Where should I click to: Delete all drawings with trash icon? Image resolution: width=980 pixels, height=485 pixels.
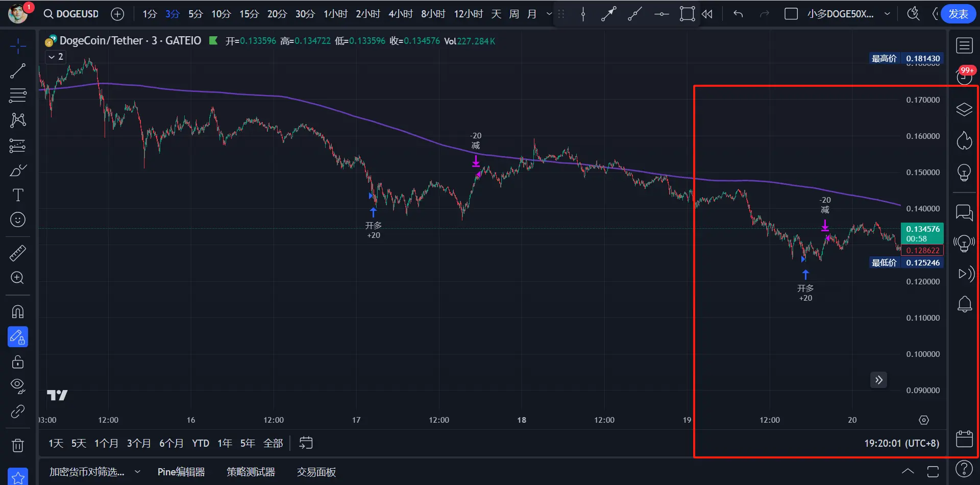coord(18,445)
